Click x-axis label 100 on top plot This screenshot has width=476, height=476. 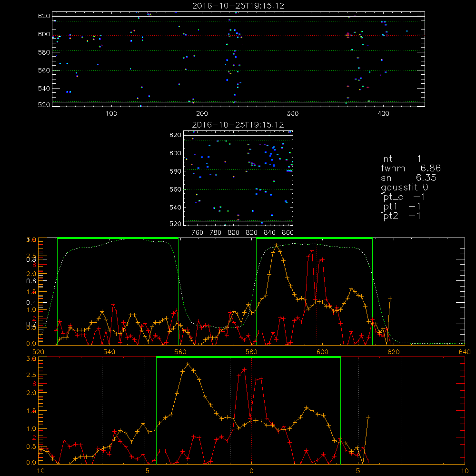pyautogui.click(x=111, y=114)
